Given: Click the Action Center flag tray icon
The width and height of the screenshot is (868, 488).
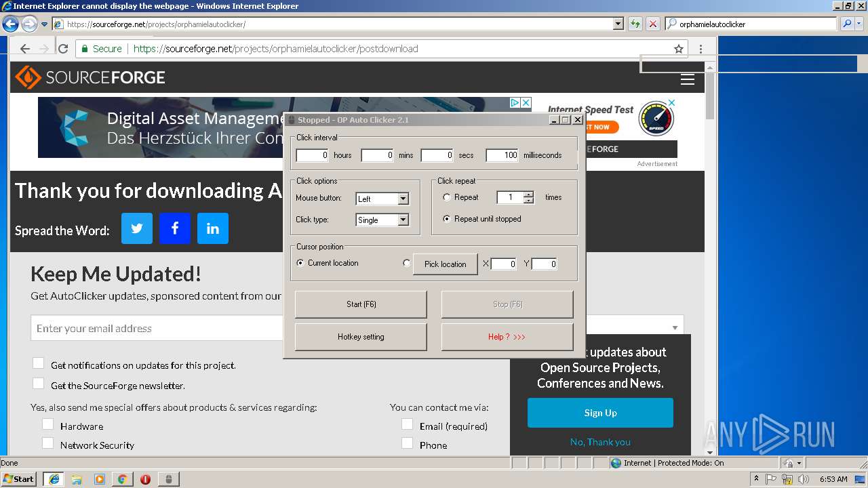Looking at the screenshot, I should point(771,479).
